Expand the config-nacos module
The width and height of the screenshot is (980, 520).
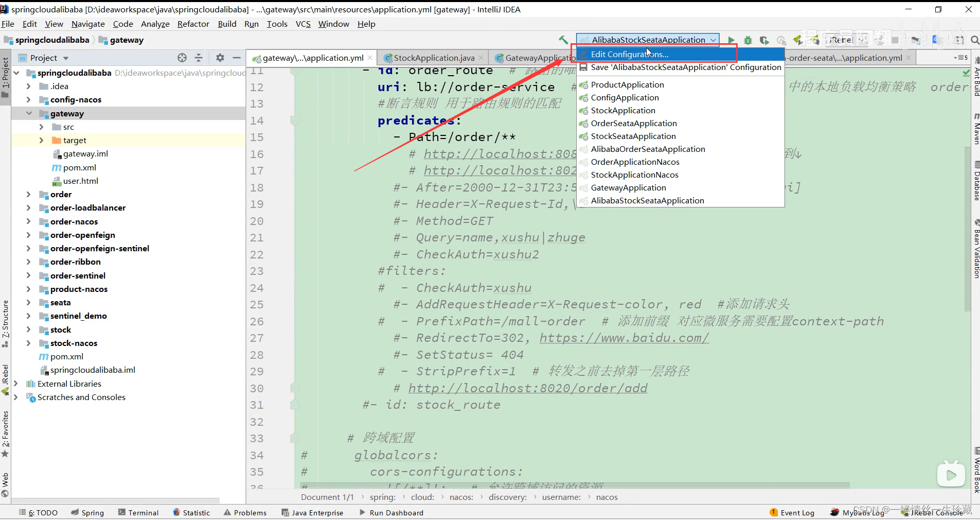29,100
